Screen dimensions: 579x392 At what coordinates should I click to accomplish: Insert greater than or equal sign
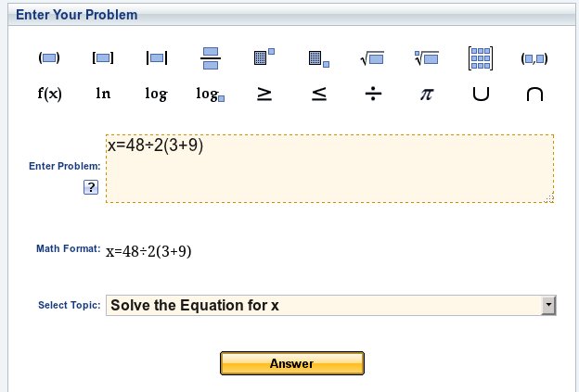pos(264,95)
